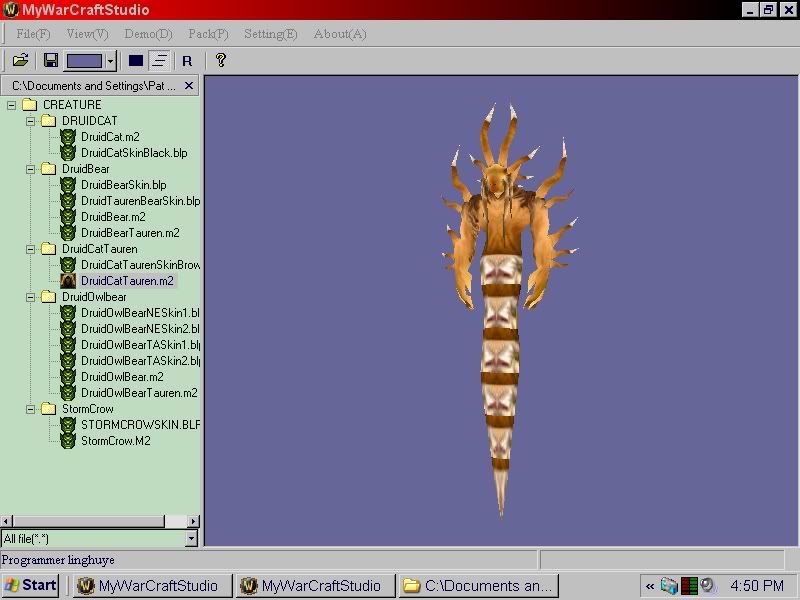This screenshot has height=600, width=800.
Task: Select the DruidCat.m2 file name
Action: (x=110, y=137)
